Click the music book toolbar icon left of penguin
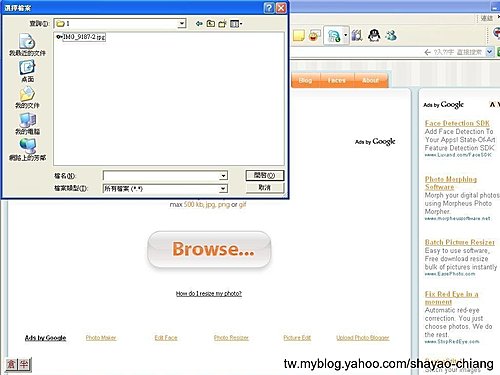 tap(357, 35)
